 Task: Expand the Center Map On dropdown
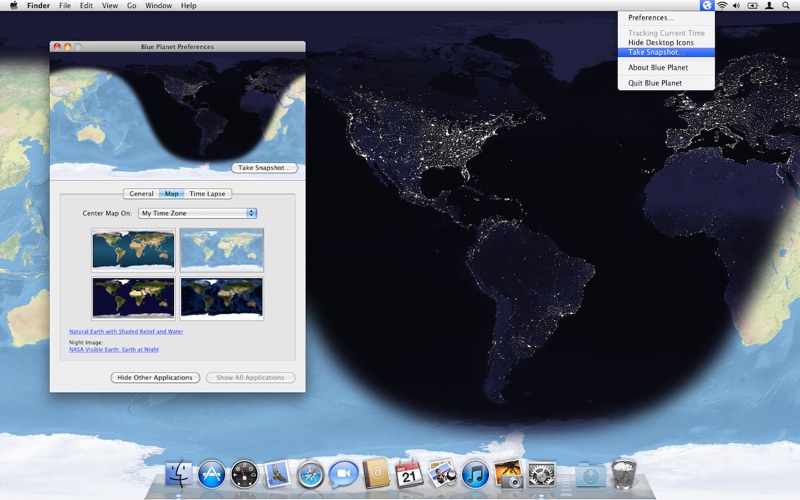tap(197, 213)
